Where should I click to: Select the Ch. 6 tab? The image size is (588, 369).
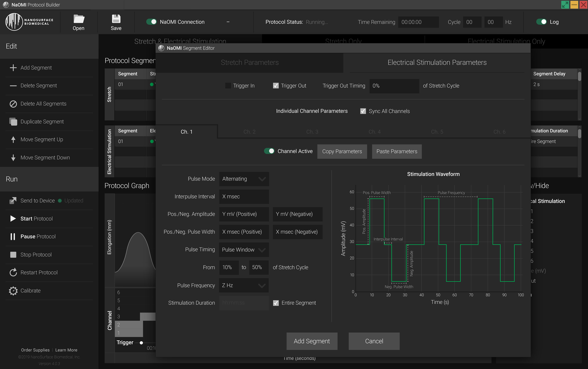499,132
